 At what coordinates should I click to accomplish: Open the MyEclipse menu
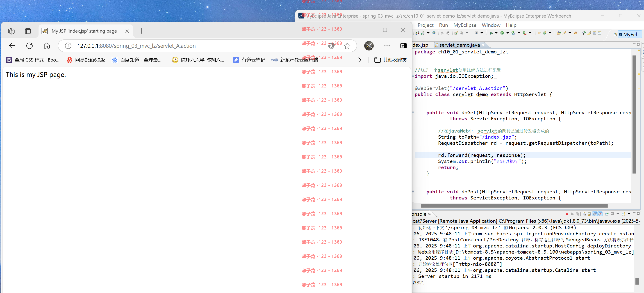point(465,25)
